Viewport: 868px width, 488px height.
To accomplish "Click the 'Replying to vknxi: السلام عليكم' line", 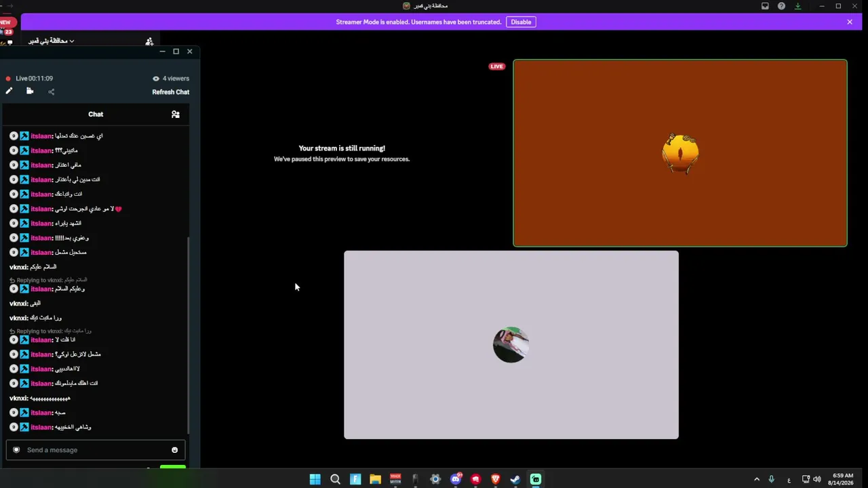I will [x=49, y=280].
